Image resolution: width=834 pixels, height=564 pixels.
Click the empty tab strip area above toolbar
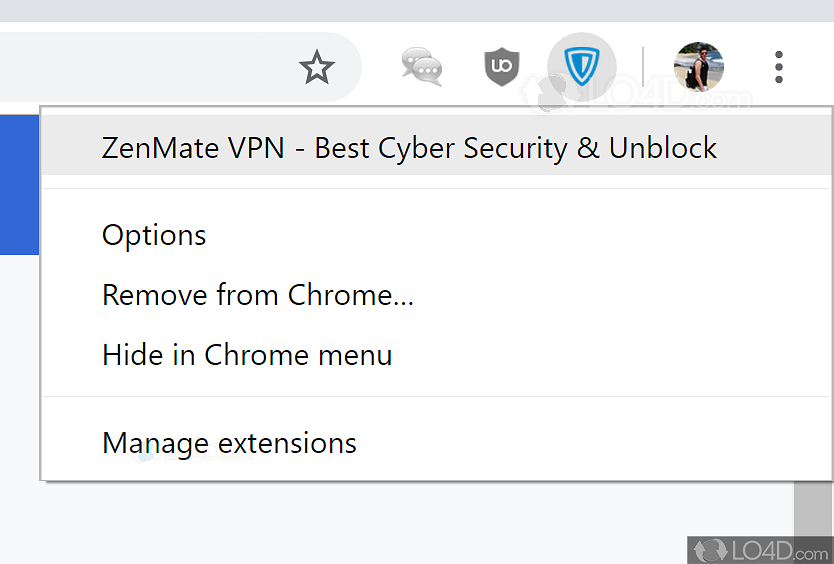click(400, 10)
